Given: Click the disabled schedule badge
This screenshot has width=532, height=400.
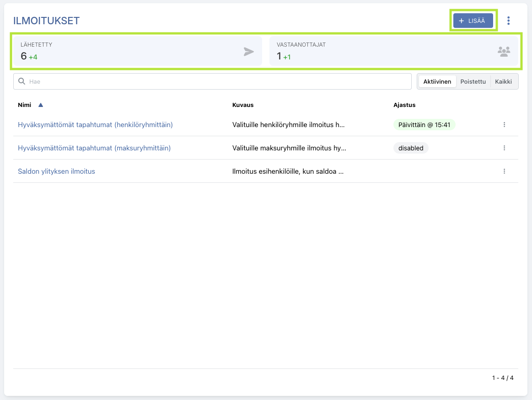Looking at the screenshot, I should (410, 148).
